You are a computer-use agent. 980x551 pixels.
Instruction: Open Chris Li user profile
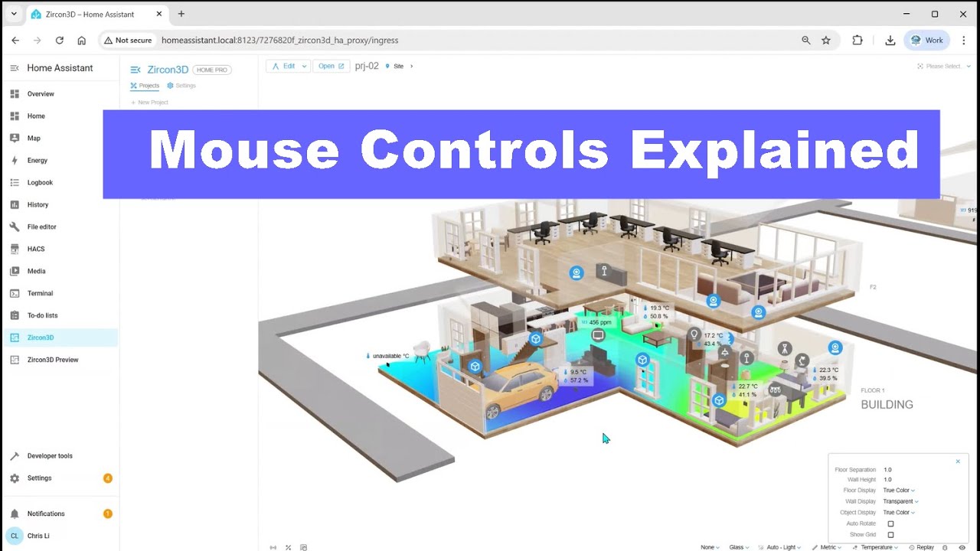[x=59, y=536]
